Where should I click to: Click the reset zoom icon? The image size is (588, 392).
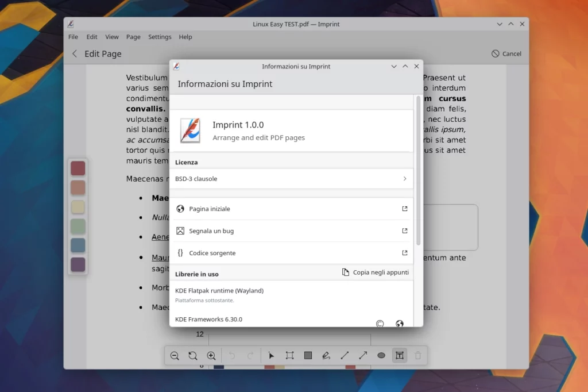[x=193, y=356]
